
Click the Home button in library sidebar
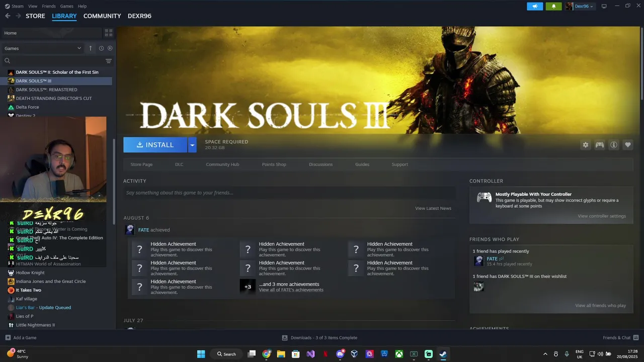51,33
